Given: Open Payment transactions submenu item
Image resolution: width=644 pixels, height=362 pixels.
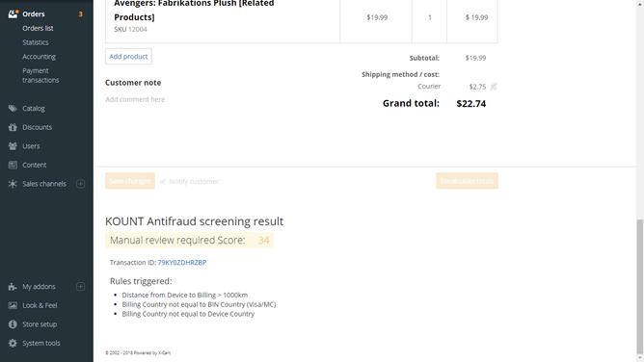Looking at the screenshot, I should coord(40,75).
